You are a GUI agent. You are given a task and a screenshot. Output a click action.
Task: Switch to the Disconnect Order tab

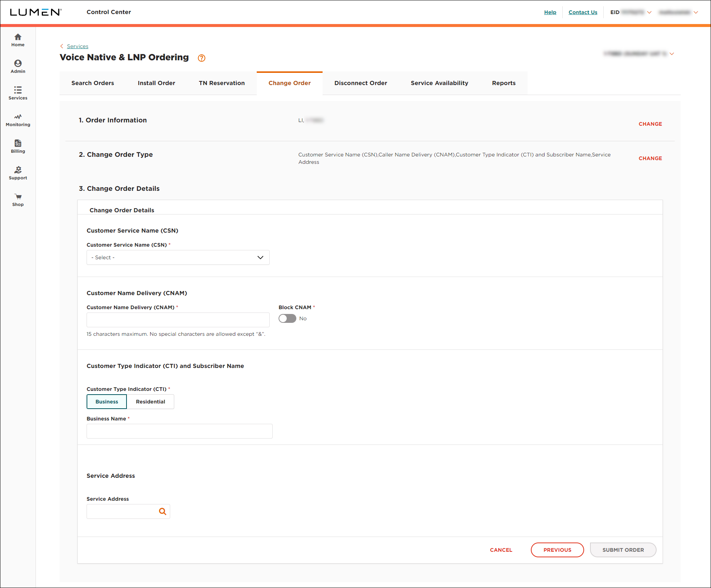pos(361,83)
